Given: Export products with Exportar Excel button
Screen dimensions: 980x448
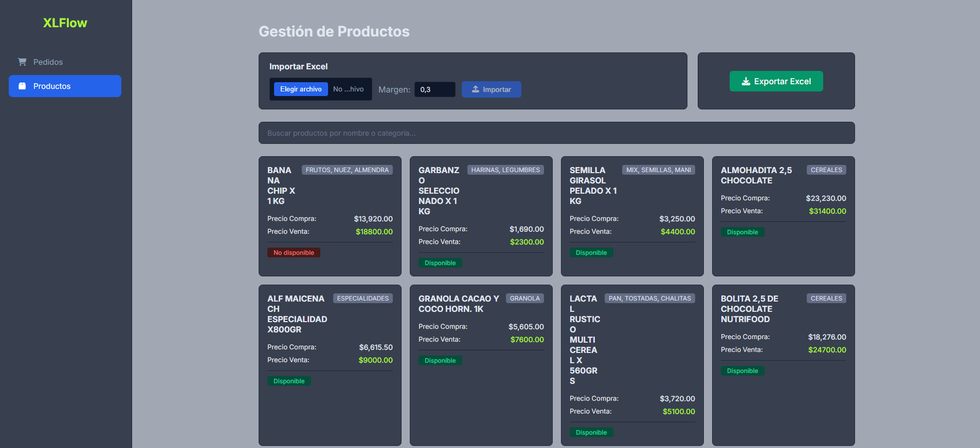Looking at the screenshot, I should [776, 81].
